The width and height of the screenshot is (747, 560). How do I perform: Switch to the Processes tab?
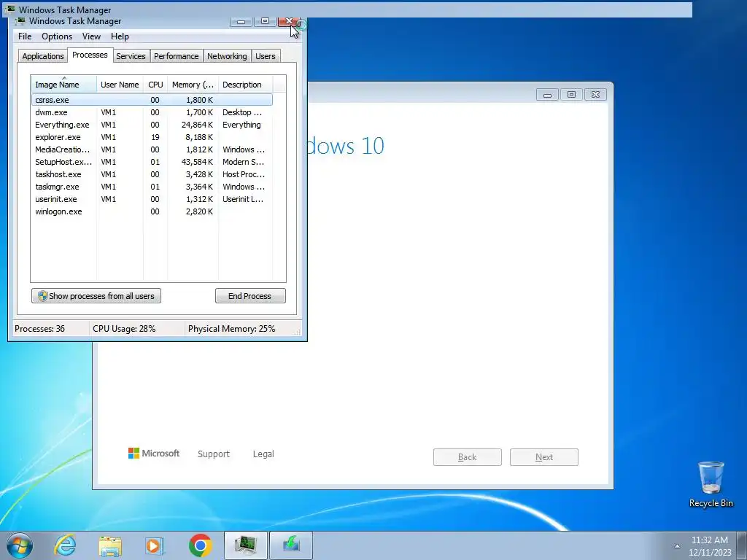tap(90, 55)
